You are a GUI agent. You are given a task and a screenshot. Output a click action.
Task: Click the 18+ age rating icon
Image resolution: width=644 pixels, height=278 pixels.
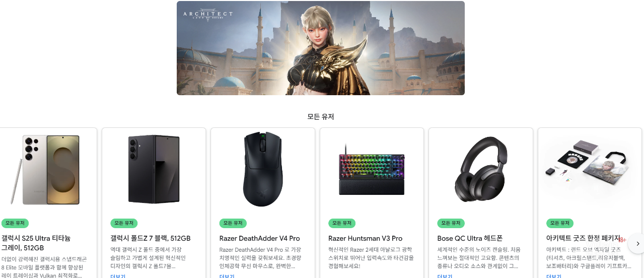pos(622,240)
